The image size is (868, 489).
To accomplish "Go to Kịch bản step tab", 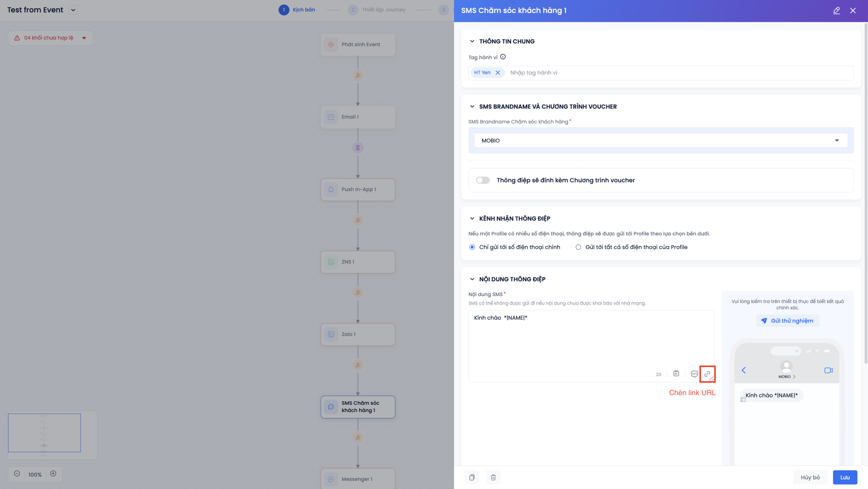I will [x=303, y=10].
